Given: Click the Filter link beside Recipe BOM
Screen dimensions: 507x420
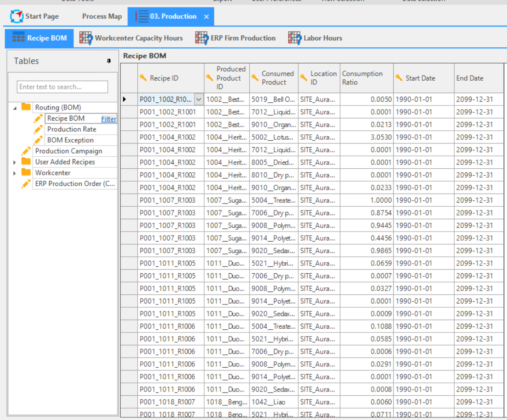Looking at the screenshot, I should tap(109, 119).
